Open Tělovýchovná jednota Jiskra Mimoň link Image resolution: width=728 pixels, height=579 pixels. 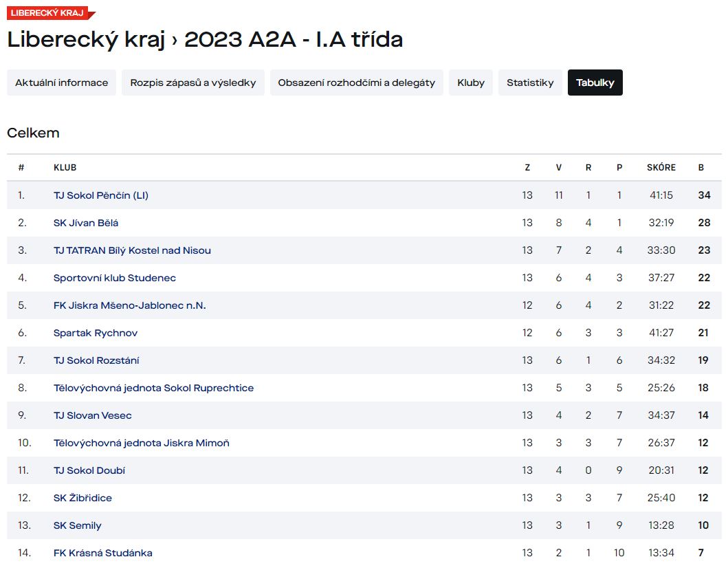pyautogui.click(x=142, y=443)
